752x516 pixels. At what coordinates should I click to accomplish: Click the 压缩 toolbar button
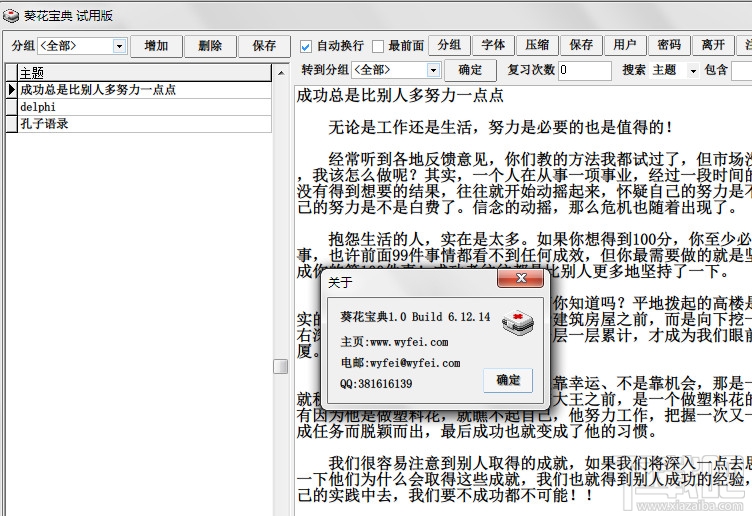click(x=538, y=45)
